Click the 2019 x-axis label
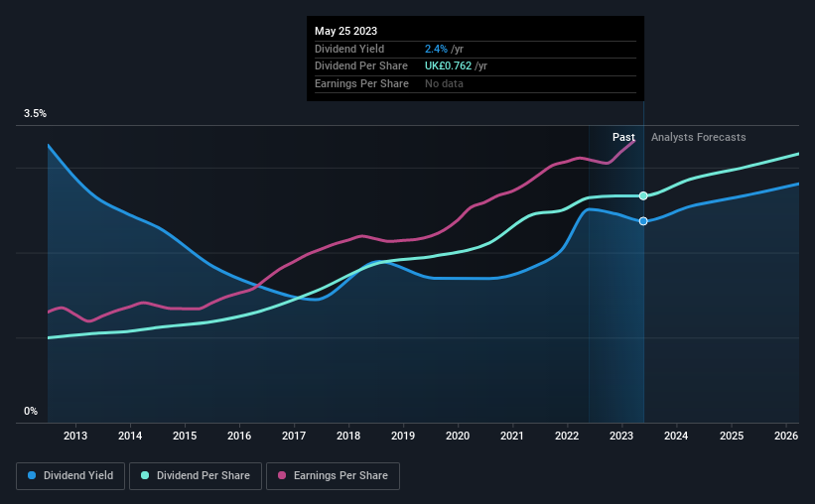Image resolution: width=815 pixels, height=504 pixels. 403,436
